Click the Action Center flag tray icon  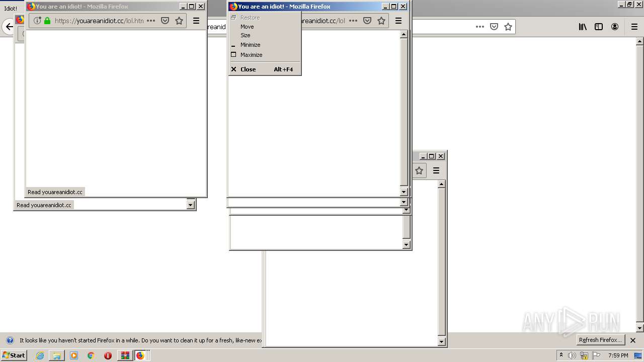click(596, 355)
